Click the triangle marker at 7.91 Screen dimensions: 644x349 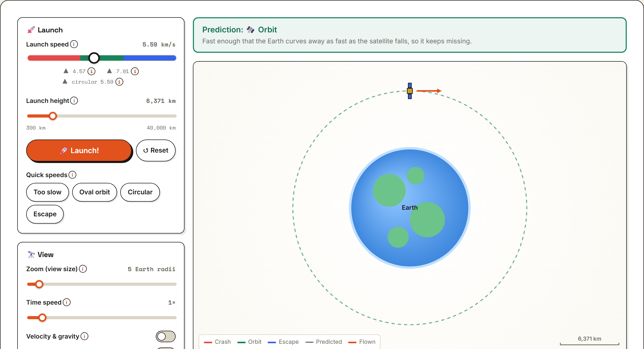[110, 71]
